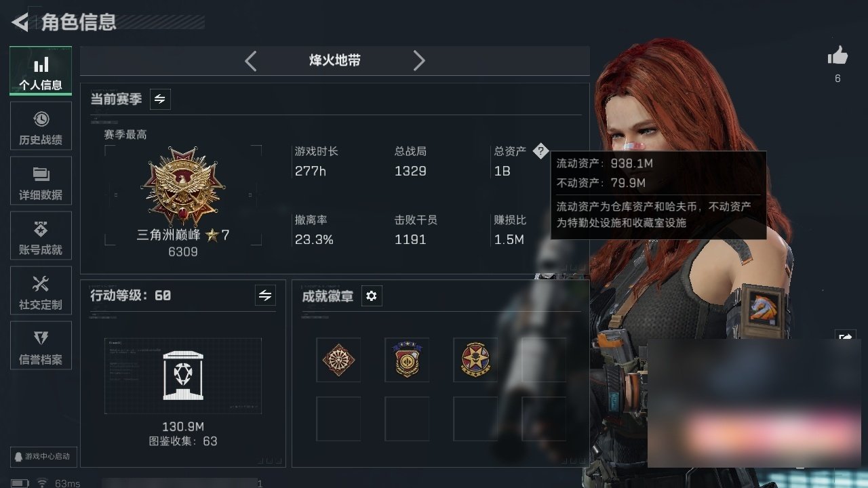
Task: Click the 总资产 question mark help icon
Action: pos(540,151)
